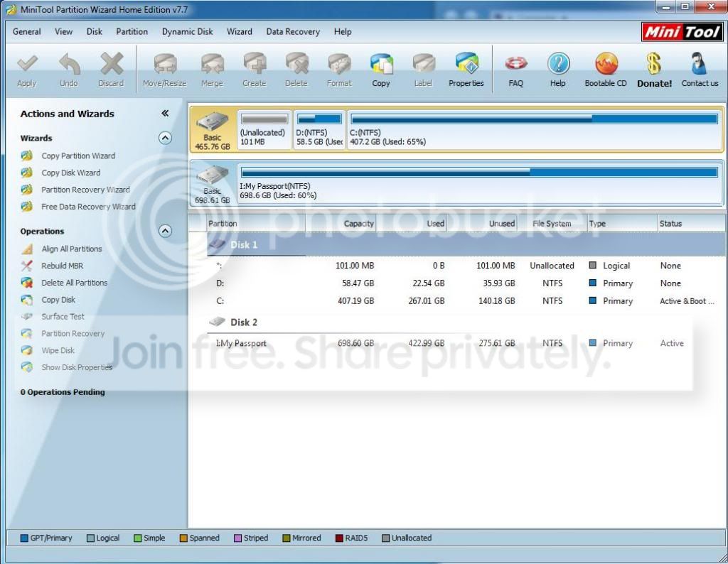Click the Create partition icon
The width and height of the screenshot is (728, 564).
click(x=255, y=63)
